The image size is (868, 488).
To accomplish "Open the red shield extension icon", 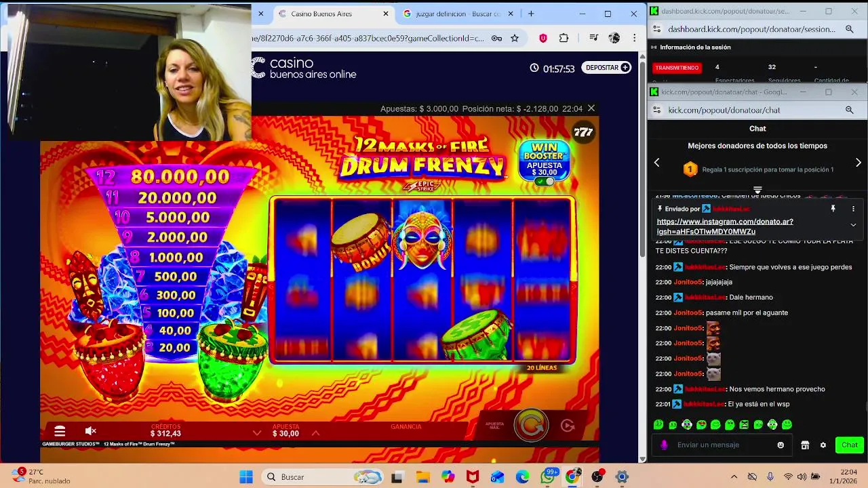I will [542, 38].
